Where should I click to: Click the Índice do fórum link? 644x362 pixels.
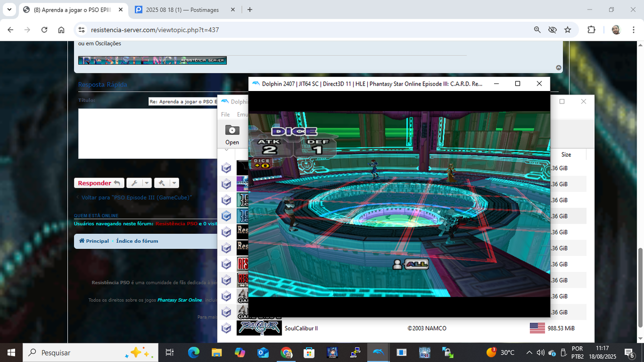137,241
